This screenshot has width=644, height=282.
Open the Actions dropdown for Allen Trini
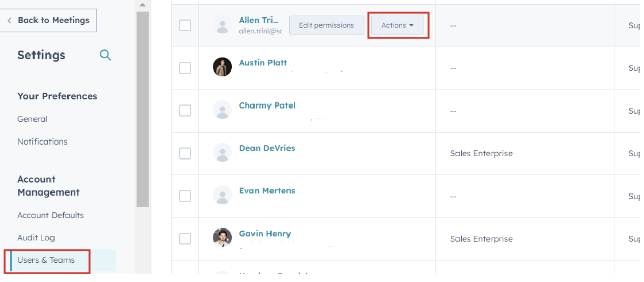pos(397,25)
